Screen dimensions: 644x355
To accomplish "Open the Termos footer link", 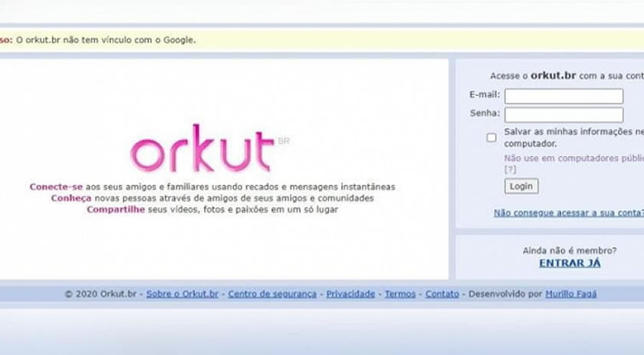I will (400, 294).
